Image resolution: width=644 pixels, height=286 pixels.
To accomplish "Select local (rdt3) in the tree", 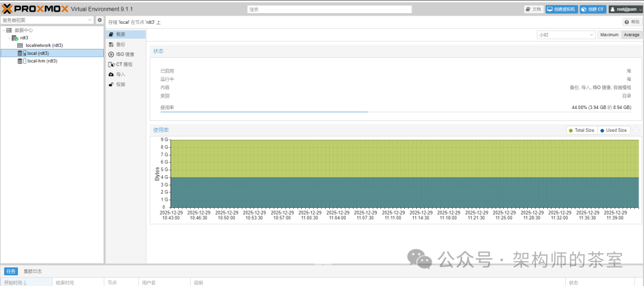I will tap(52, 54).
